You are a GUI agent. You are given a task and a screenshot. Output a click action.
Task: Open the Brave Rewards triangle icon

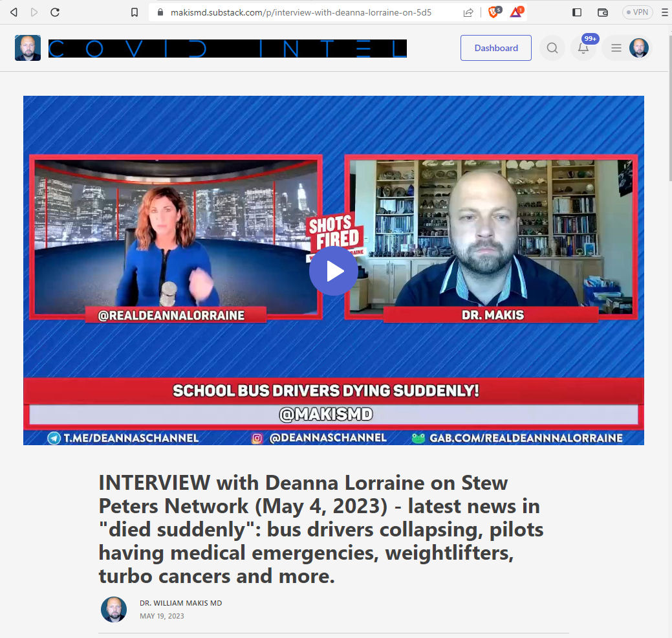pyautogui.click(x=517, y=12)
